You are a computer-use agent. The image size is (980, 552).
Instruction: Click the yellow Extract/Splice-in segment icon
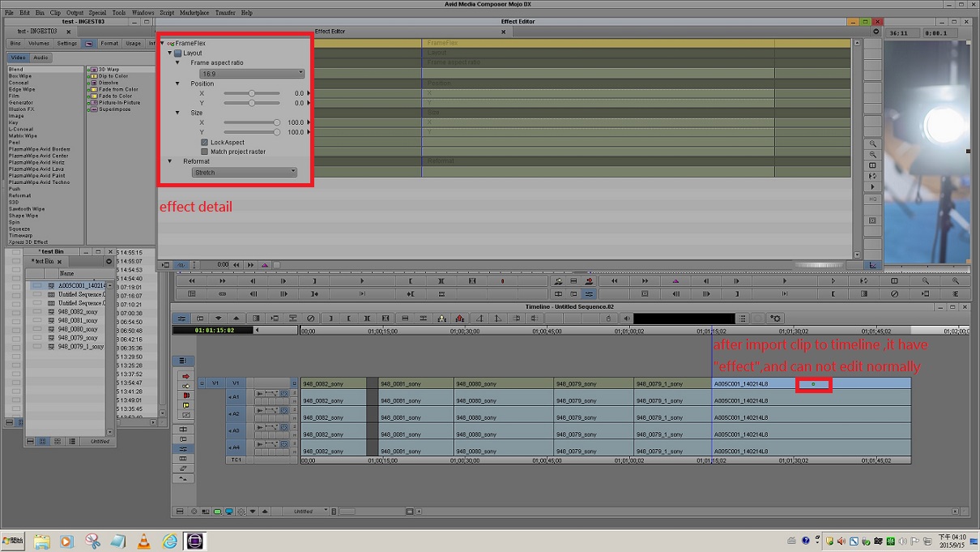185,405
